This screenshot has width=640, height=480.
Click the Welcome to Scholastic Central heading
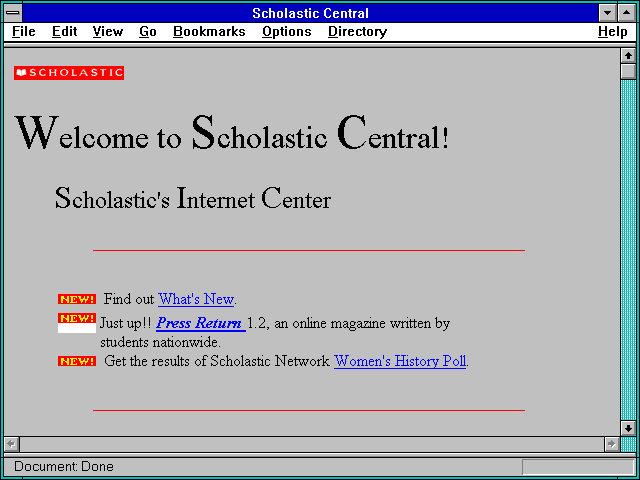(231, 133)
